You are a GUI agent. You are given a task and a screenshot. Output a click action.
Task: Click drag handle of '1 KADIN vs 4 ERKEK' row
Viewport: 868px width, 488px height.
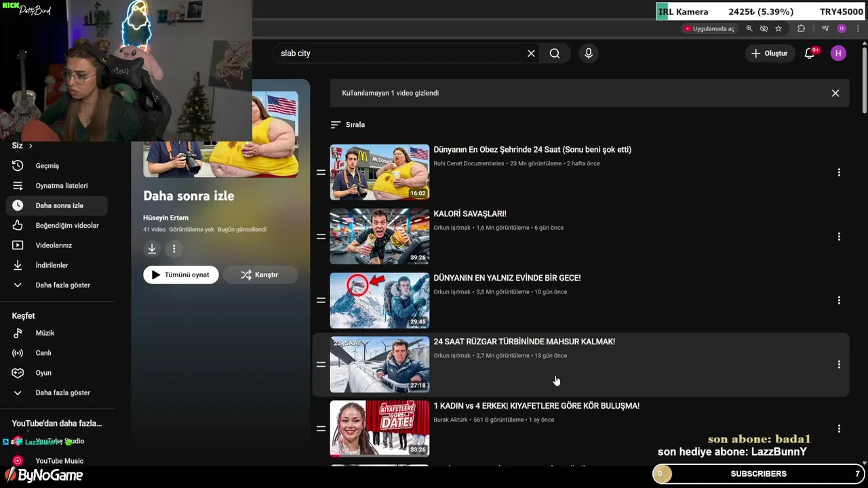pyautogui.click(x=321, y=428)
